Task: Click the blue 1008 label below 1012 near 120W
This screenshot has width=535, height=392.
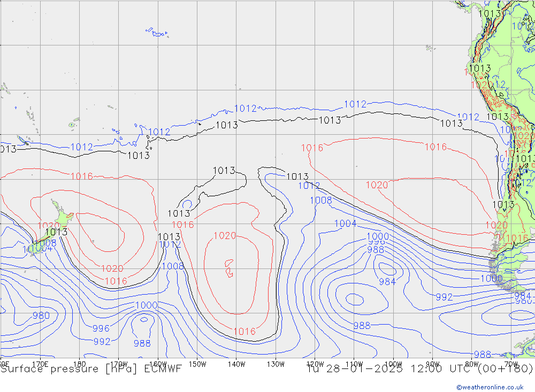Action: tap(320, 200)
